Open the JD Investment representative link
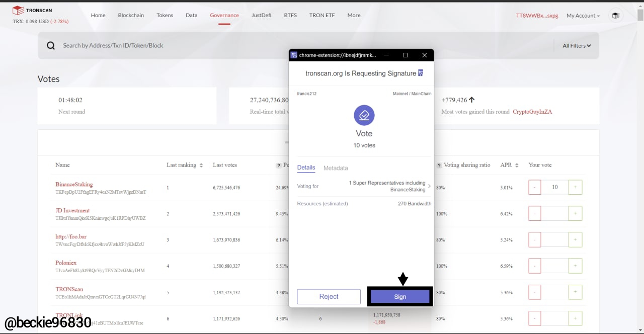The width and height of the screenshot is (644, 334). (x=72, y=210)
